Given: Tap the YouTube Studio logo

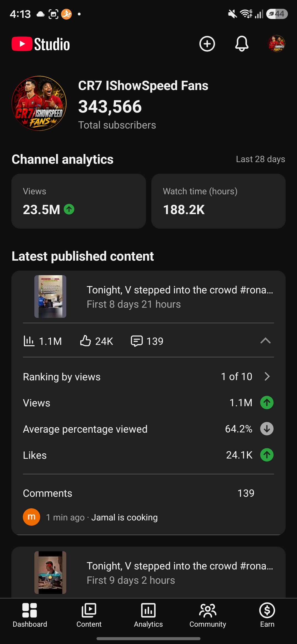Looking at the screenshot, I should pos(41,44).
